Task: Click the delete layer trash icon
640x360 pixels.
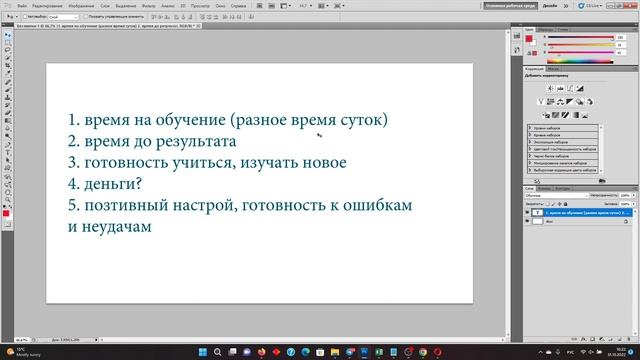Action: click(629, 339)
